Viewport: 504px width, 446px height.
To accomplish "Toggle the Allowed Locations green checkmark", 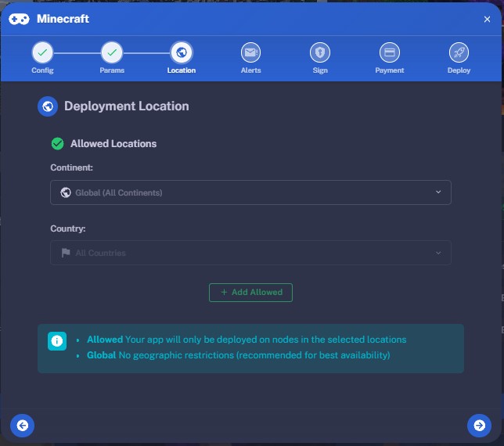I will pos(57,144).
